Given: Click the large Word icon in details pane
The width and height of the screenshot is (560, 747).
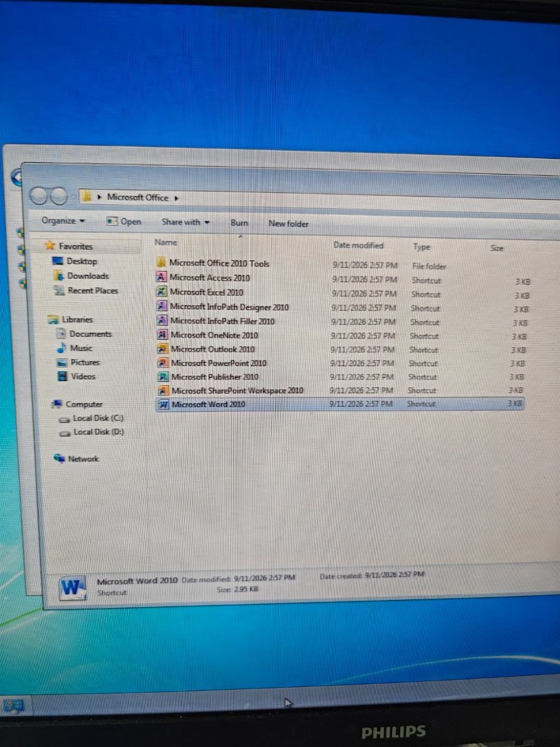Looking at the screenshot, I should coord(73,587).
